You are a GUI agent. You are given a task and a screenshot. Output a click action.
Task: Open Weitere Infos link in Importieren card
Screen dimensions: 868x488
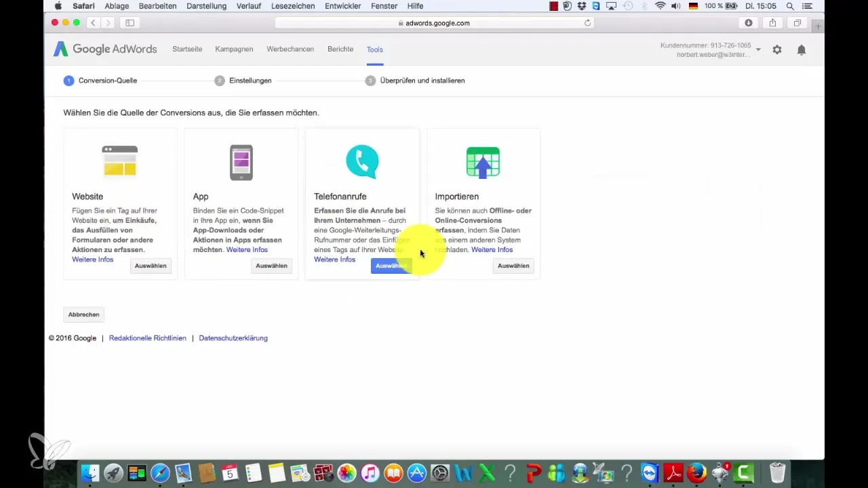(492, 250)
